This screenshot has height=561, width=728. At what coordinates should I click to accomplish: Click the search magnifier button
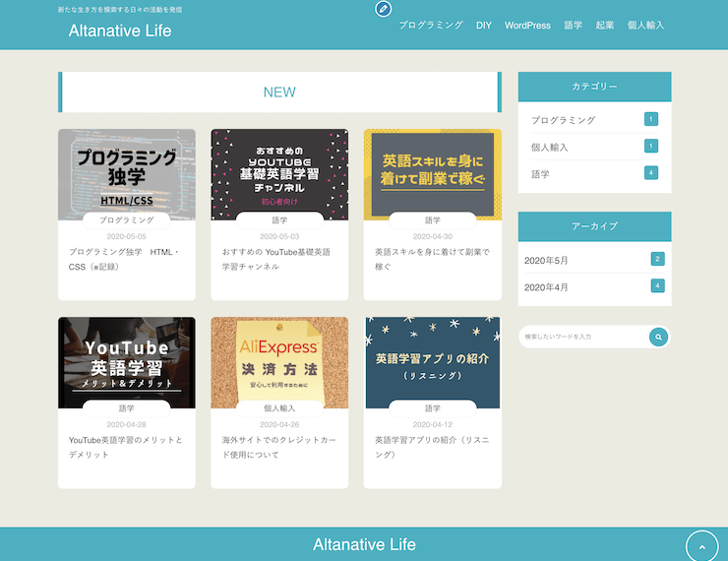[x=659, y=338]
